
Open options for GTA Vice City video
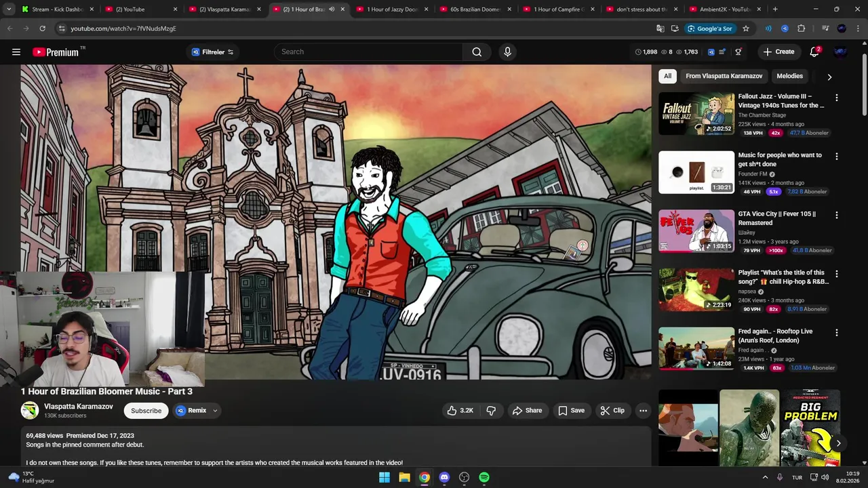tap(836, 215)
